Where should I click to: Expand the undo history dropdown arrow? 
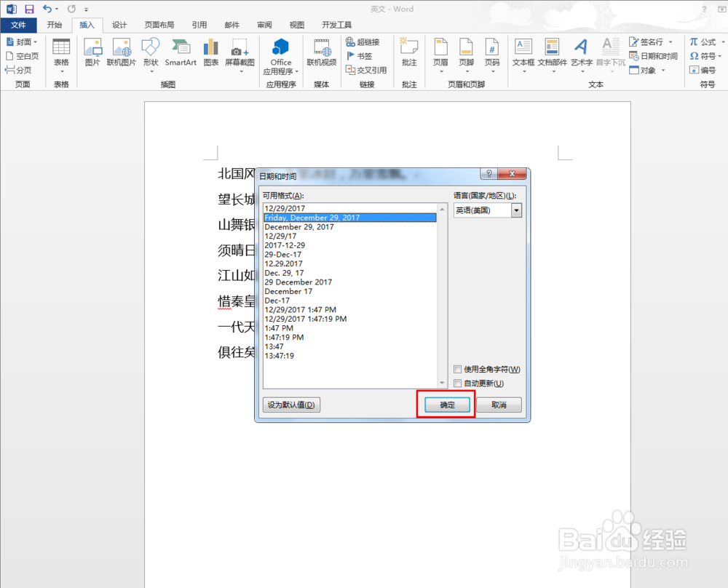click(57, 9)
